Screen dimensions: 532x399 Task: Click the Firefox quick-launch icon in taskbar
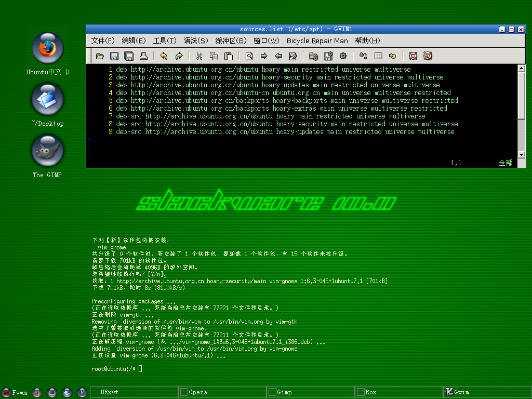click(37, 393)
